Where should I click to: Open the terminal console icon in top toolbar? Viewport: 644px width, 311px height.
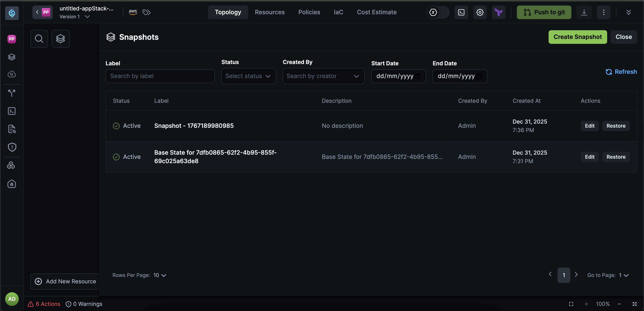pos(461,12)
